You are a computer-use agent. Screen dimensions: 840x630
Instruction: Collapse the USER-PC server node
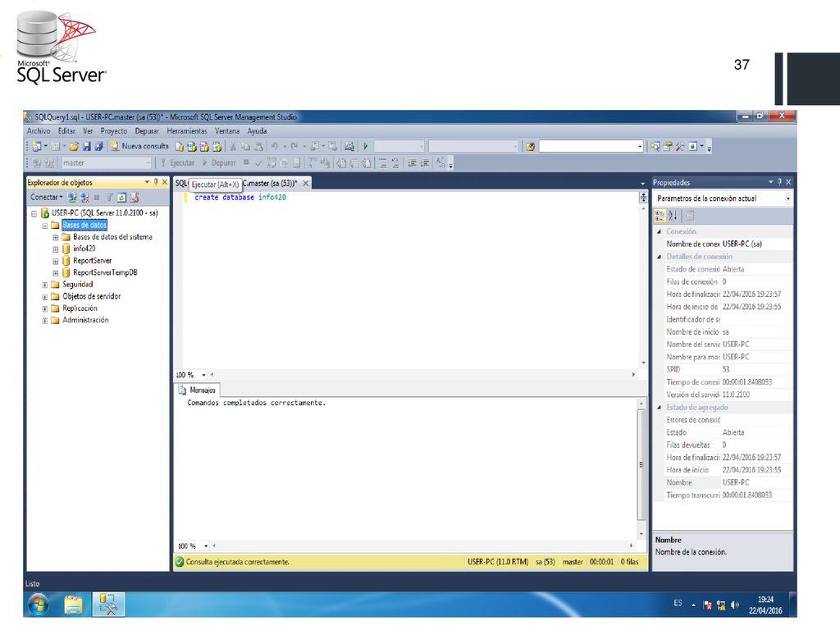pyautogui.click(x=34, y=213)
